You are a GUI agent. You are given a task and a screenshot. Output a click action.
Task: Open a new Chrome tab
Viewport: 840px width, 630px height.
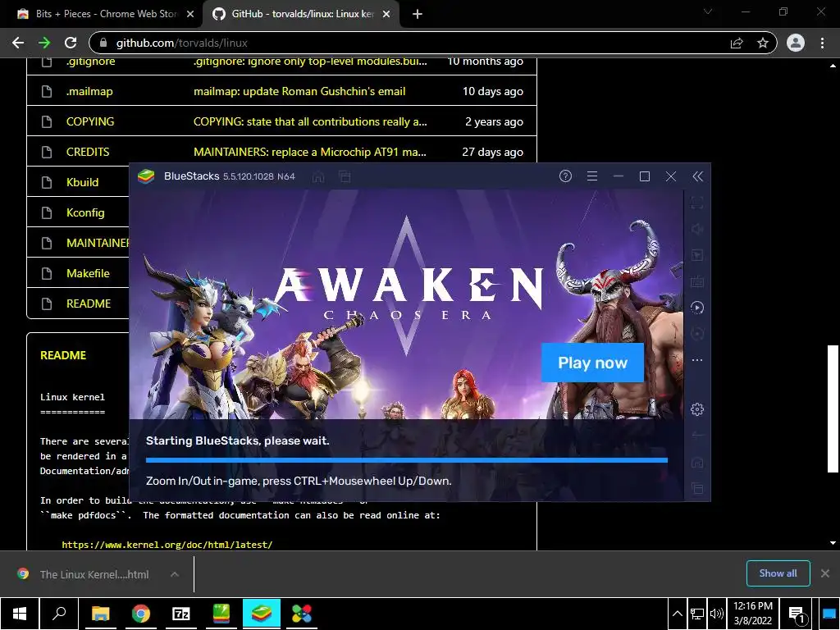coord(418,15)
